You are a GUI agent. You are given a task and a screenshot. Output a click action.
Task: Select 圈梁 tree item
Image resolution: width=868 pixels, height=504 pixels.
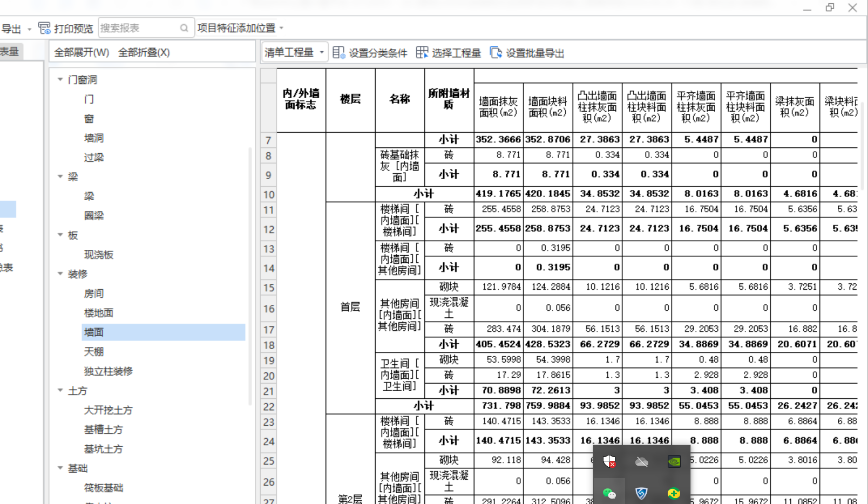pyautogui.click(x=94, y=216)
